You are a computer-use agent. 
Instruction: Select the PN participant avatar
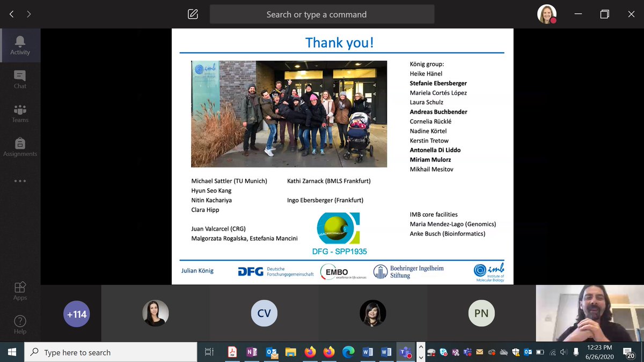pos(481,313)
